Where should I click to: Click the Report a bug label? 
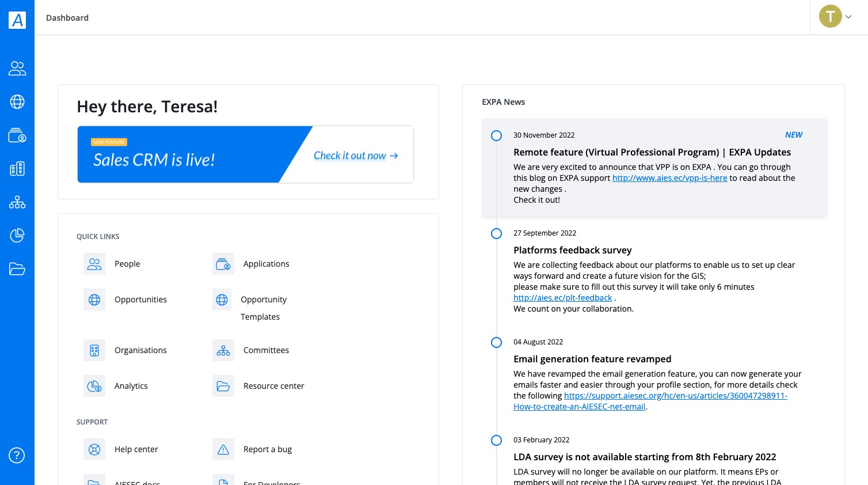pos(268,449)
